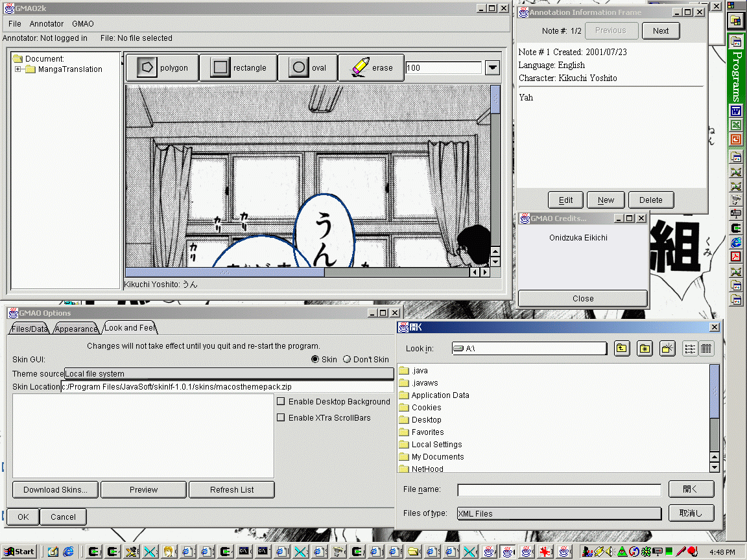This screenshot has width=747, height=560.
Task: Click the horizontal scrollbar thumb under the manga image
Action: pyautogui.click(x=224, y=272)
